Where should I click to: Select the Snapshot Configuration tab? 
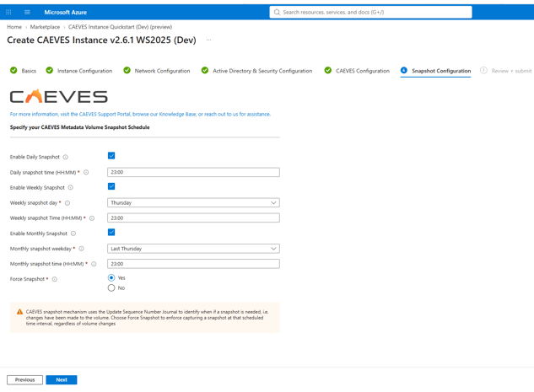[x=441, y=71]
